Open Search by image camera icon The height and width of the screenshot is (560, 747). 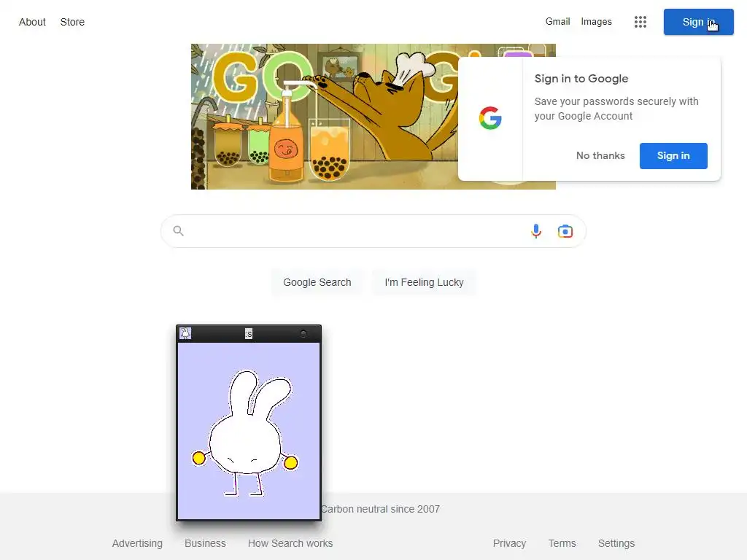[x=565, y=231]
